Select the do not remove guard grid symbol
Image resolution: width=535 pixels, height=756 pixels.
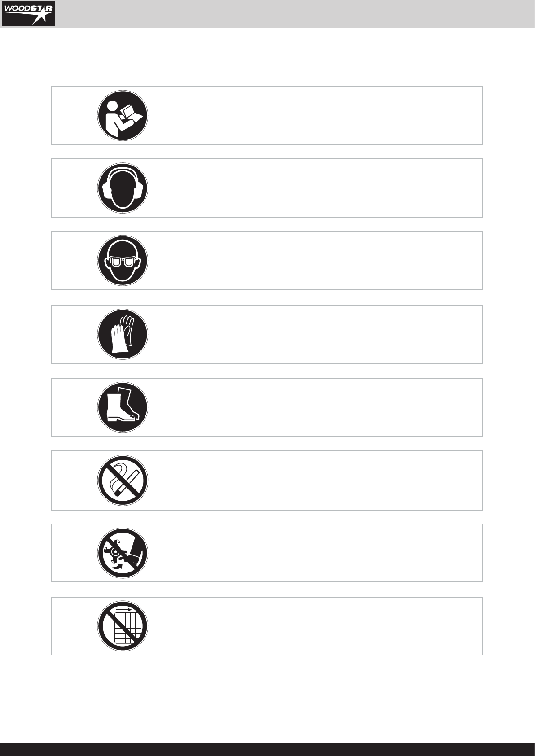coord(123,626)
